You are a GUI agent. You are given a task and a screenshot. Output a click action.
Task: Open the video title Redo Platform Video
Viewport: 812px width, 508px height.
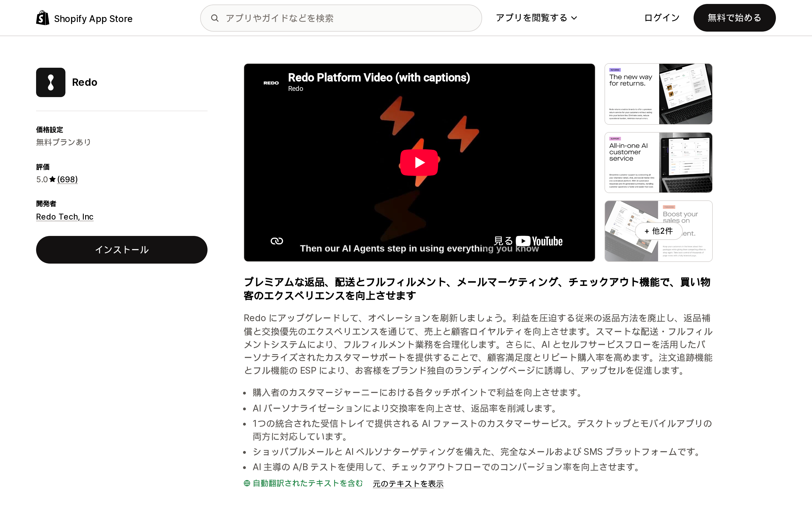click(379, 78)
